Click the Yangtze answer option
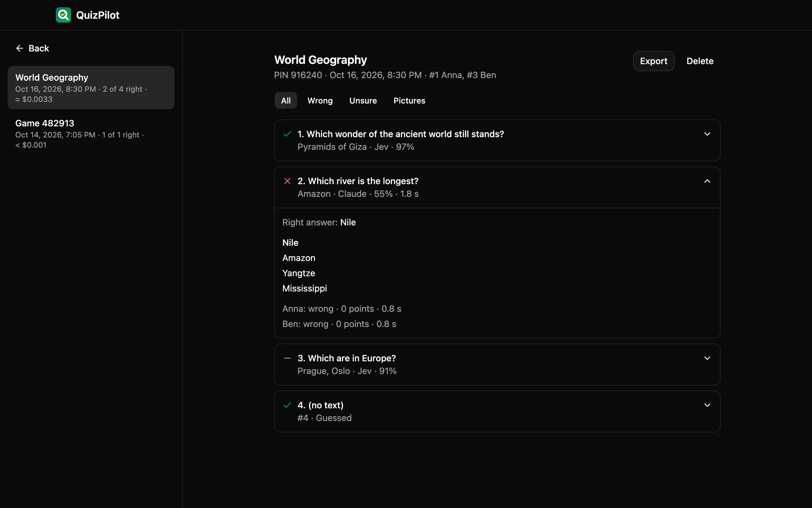This screenshot has height=508, width=812. pyautogui.click(x=298, y=273)
